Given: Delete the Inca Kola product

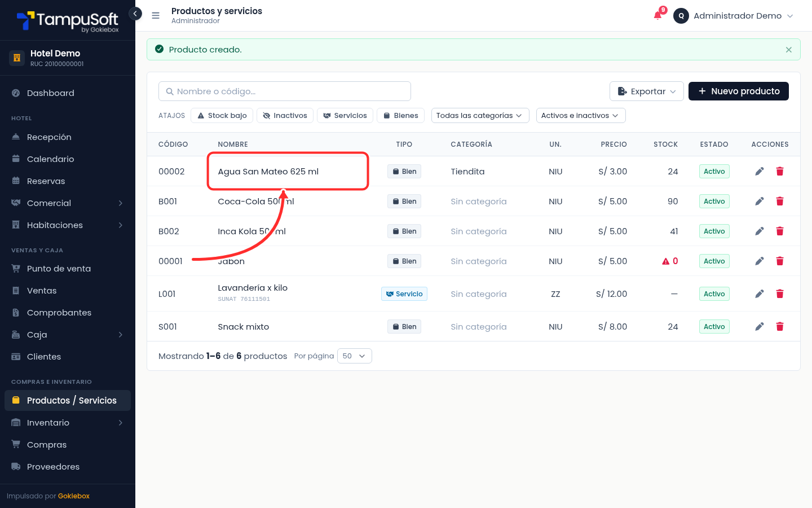Looking at the screenshot, I should point(780,231).
